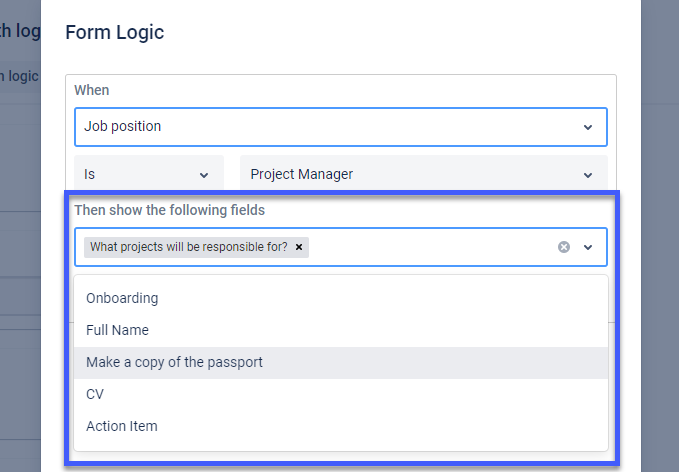The image size is (679, 472).
Task: Select the "Onboarding" option in the list
Action: [122, 298]
